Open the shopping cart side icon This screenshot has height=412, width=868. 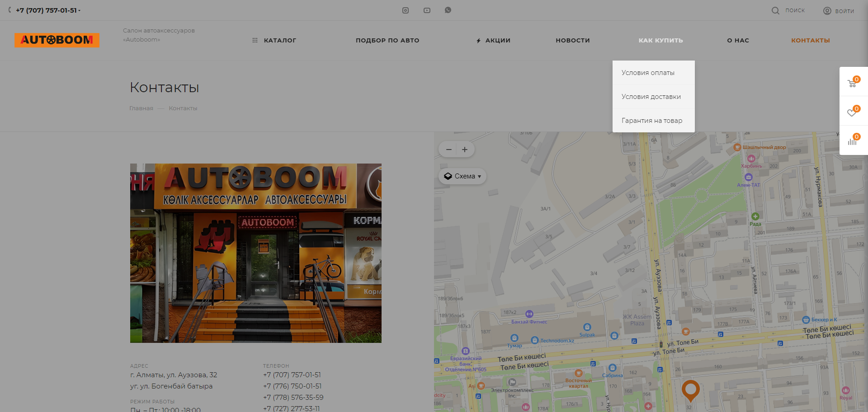point(852,82)
